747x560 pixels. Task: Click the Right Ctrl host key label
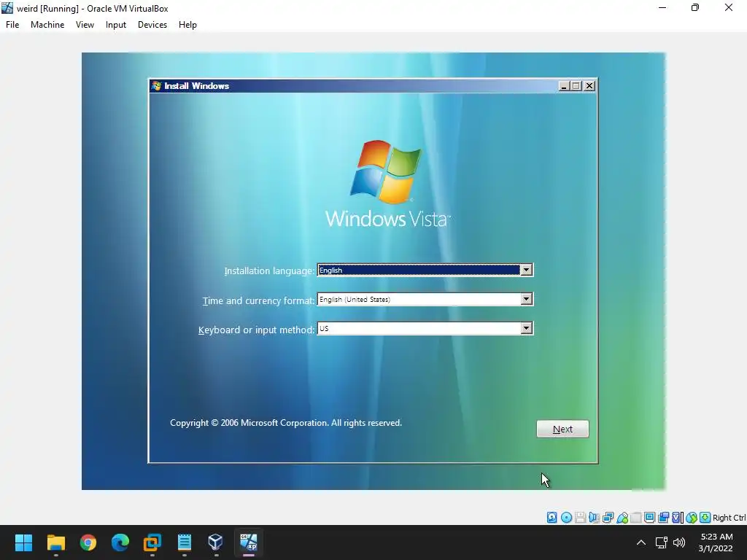pos(729,518)
